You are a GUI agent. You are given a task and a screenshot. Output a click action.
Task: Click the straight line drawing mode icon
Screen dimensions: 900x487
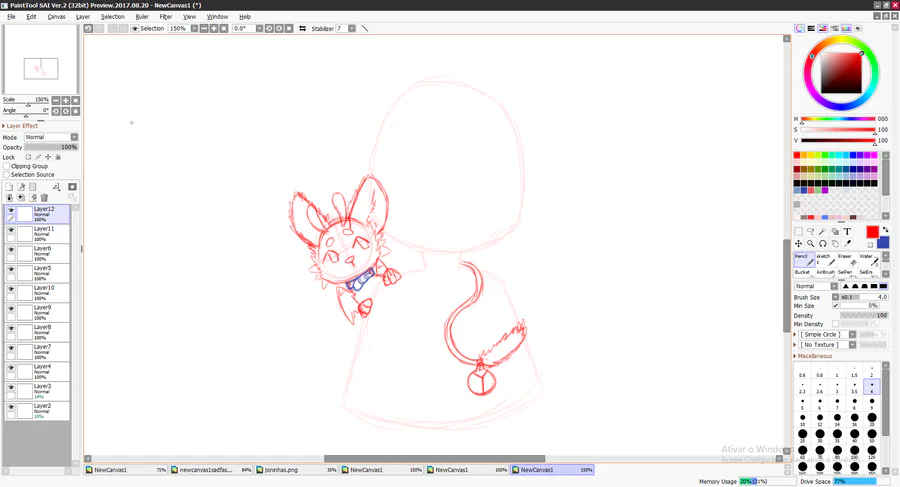[364, 28]
